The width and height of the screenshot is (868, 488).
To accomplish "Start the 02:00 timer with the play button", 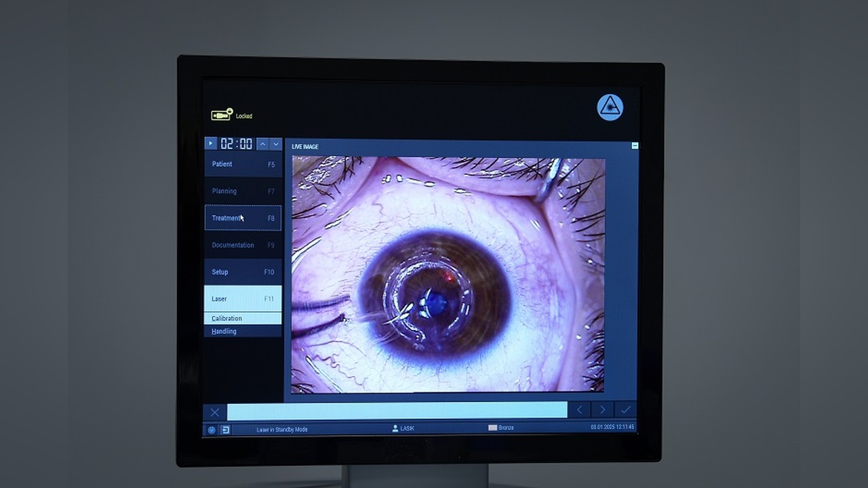I will coord(211,144).
